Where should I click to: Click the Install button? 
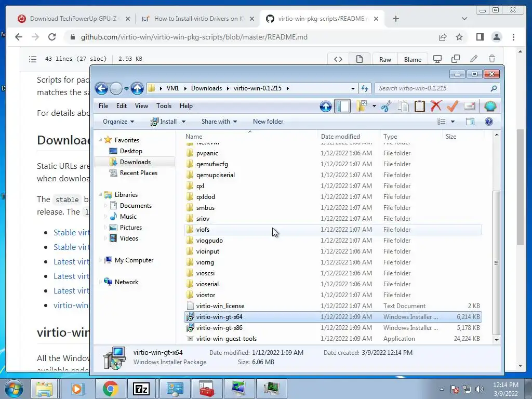click(164, 122)
